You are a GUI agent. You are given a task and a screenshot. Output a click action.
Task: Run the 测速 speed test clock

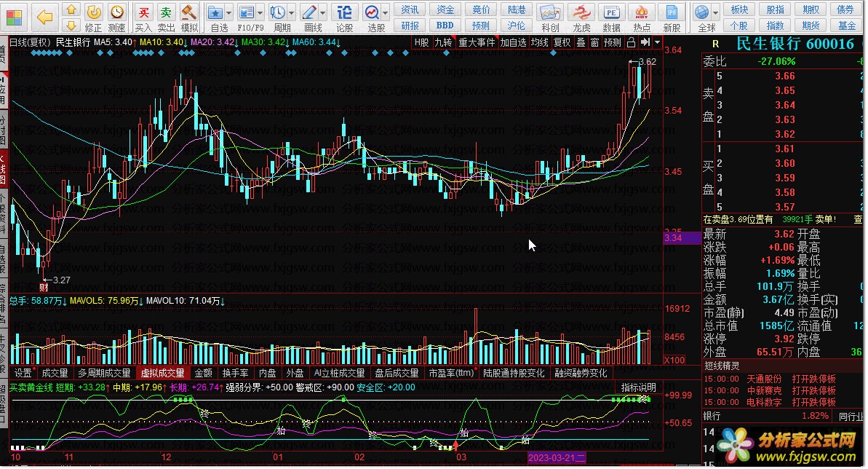116,18
